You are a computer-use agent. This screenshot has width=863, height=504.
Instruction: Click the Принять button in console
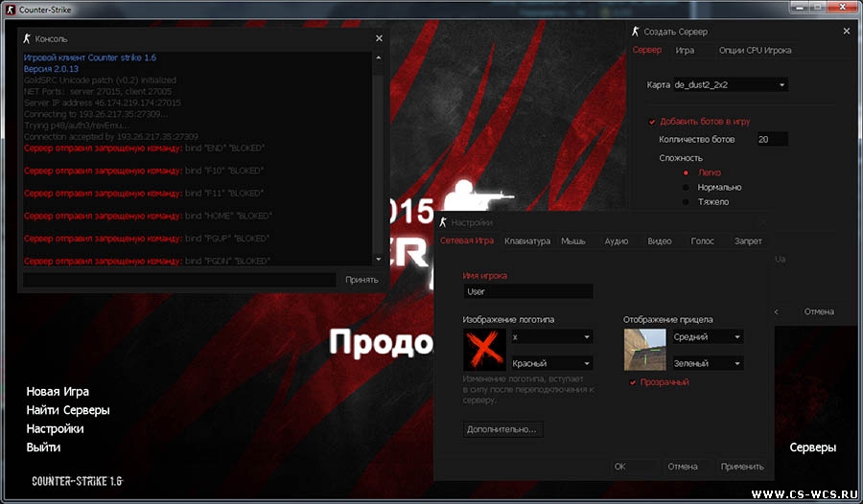pos(362,280)
